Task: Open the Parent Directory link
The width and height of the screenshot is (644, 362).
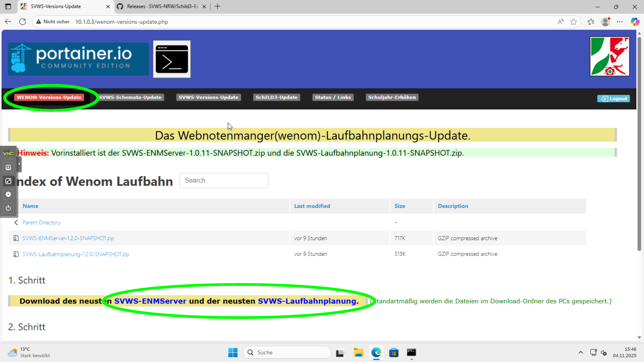Action: click(x=42, y=222)
